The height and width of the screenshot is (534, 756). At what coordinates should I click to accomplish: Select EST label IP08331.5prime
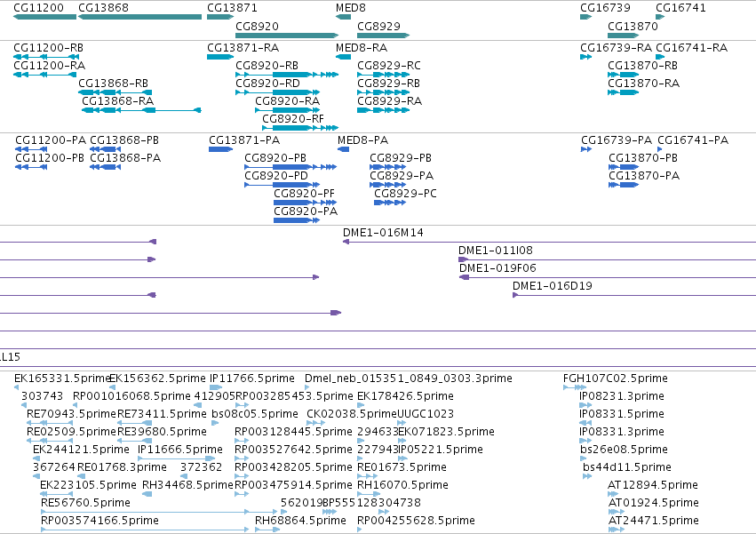coord(622,414)
